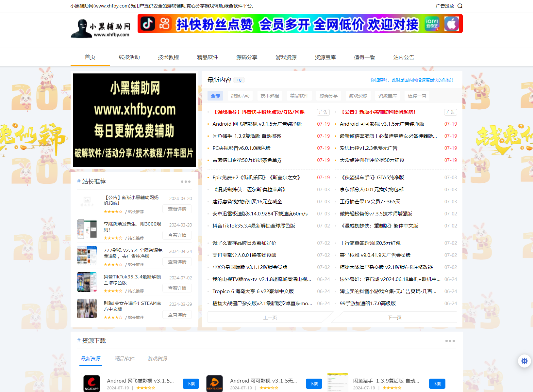Screen dimensions: 533x392
Task: Open 小X分身国际版 v3.1.12解锁会员版 article
Action: click(x=250, y=267)
